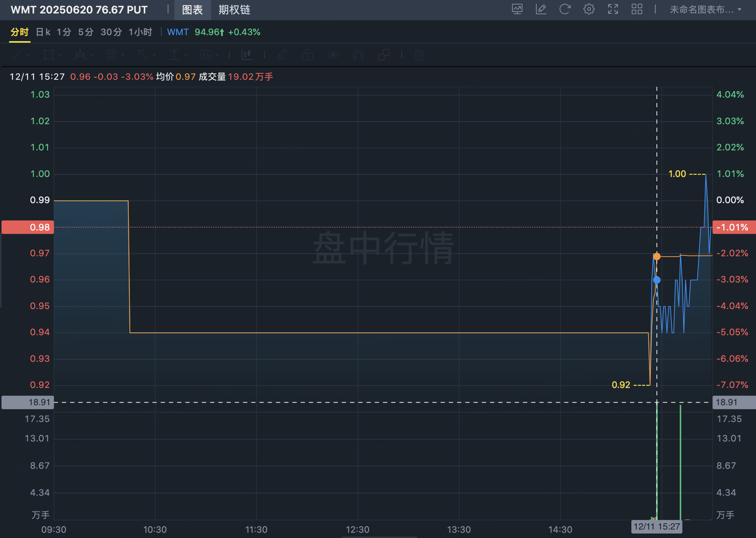This screenshot has height=538, width=756.
Task: Select the 日k timeframe tab
Action: (43, 32)
